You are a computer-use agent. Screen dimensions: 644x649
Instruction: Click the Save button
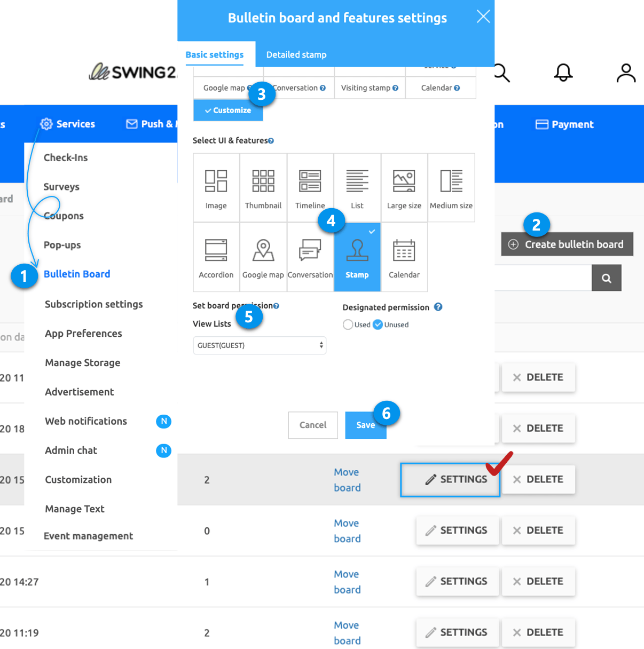365,425
